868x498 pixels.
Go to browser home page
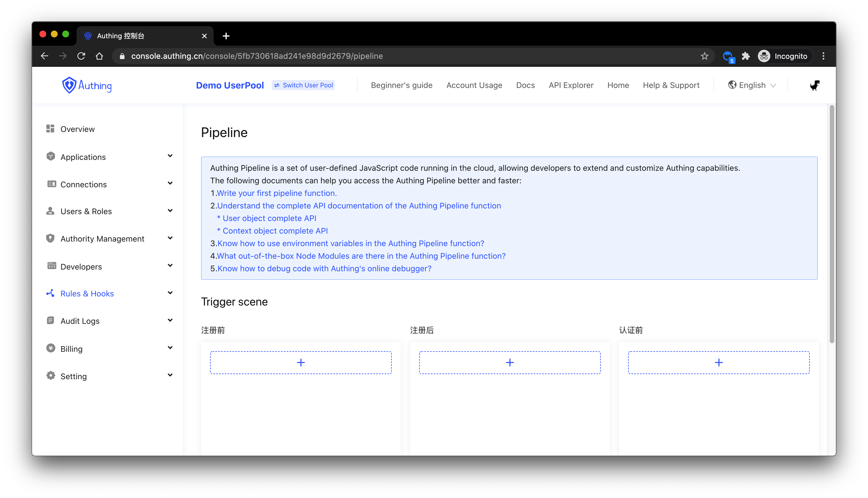(99, 56)
